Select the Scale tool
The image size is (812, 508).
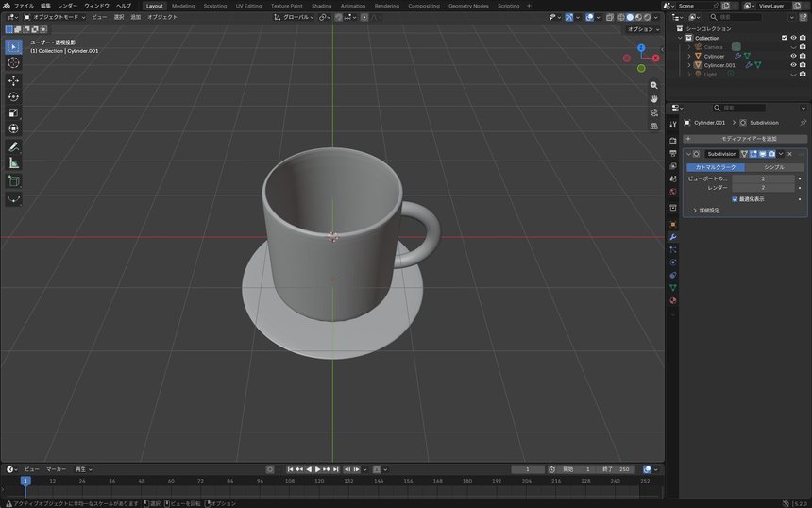pos(13,113)
